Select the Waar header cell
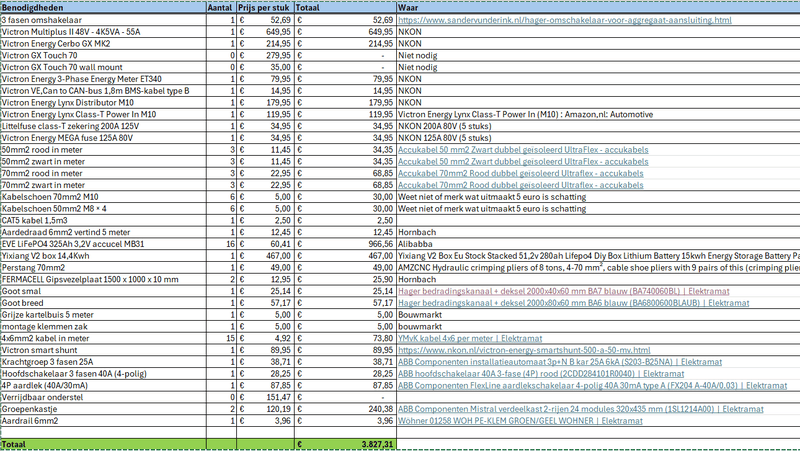The image size is (800, 451). click(x=598, y=8)
